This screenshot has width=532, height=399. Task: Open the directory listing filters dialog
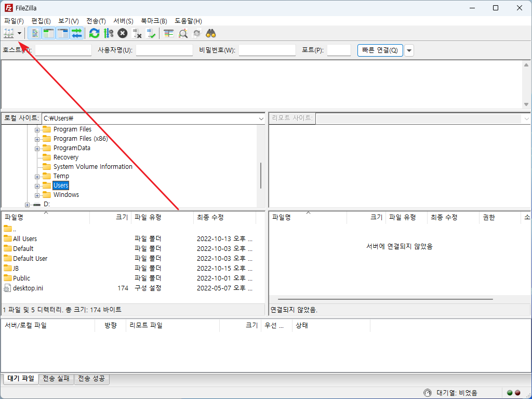tap(168, 33)
